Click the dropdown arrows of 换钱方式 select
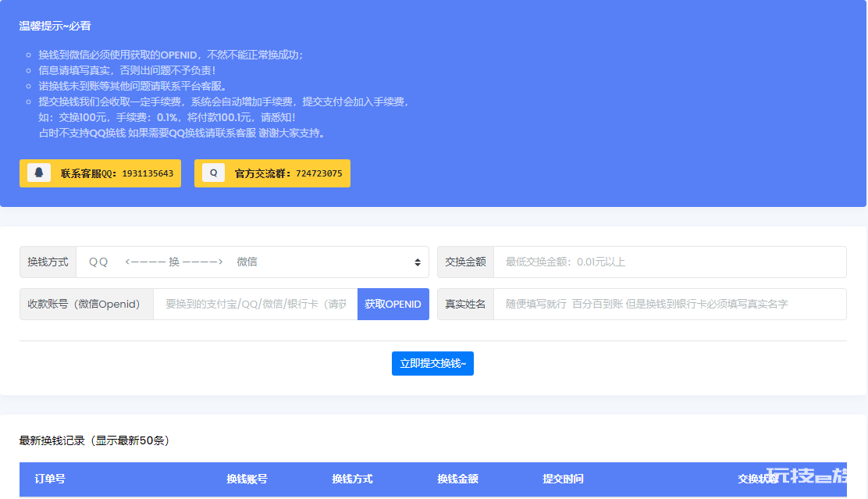 click(418, 262)
